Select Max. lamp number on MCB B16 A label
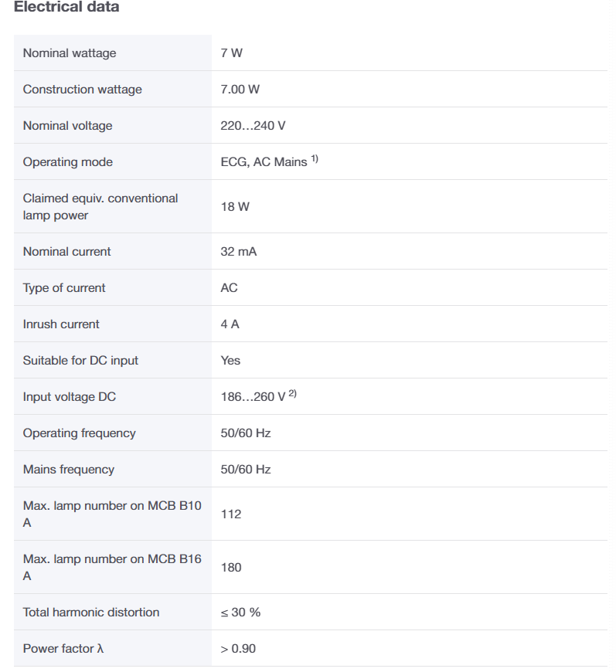 (x=112, y=568)
